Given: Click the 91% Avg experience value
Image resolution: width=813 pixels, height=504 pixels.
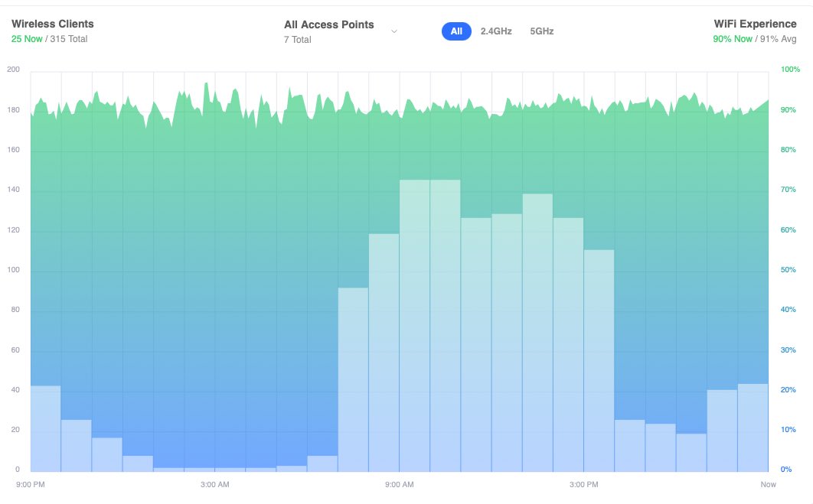Looking at the screenshot, I should pyautogui.click(x=779, y=39).
